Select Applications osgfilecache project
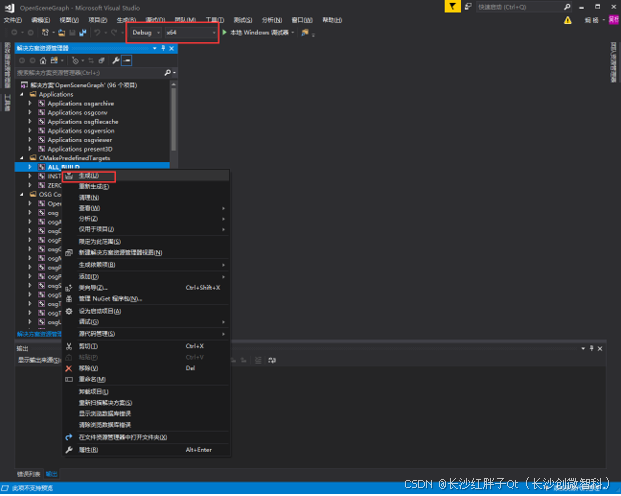This screenshot has height=496, width=621. pyautogui.click(x=83, y=122)
